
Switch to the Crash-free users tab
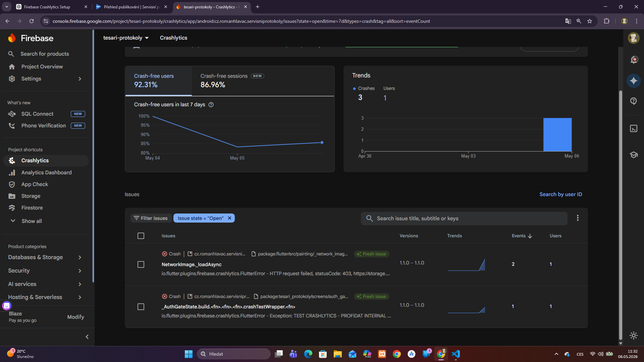tap(159, 81)
